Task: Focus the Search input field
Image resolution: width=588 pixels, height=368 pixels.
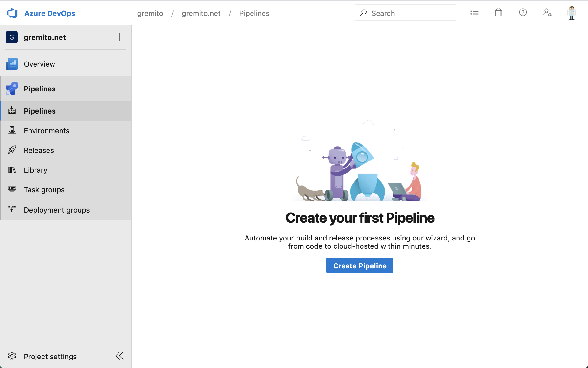Action: click(x=406, y=13)
